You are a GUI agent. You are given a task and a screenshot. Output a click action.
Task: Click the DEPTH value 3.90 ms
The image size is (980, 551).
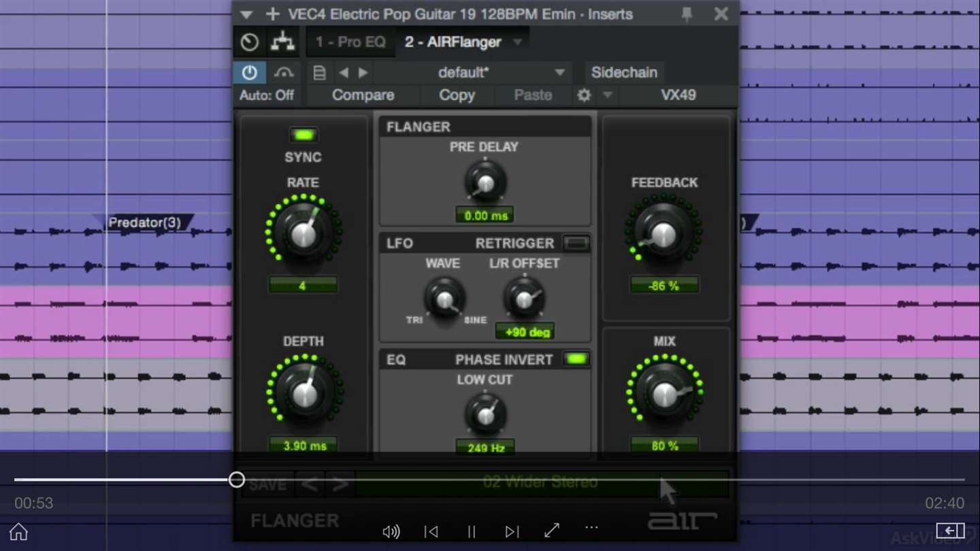(304, 446)
